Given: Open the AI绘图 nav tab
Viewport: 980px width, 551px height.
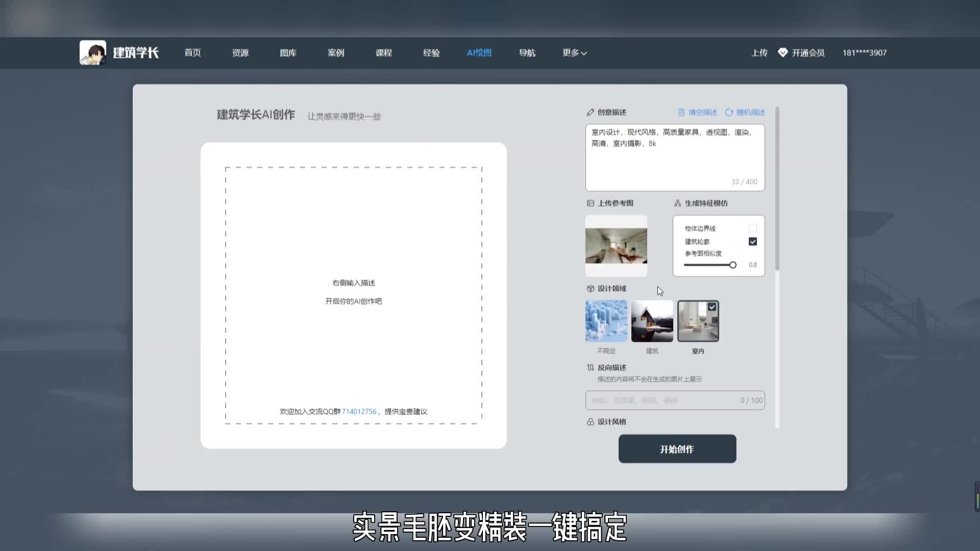Looking at the screenshot, I should 479,53.
